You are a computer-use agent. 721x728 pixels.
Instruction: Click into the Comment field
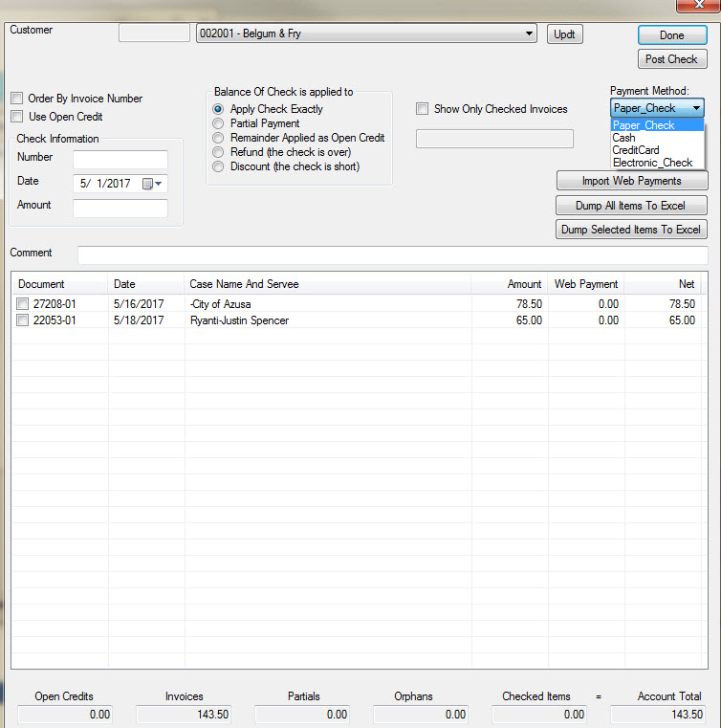392,255
